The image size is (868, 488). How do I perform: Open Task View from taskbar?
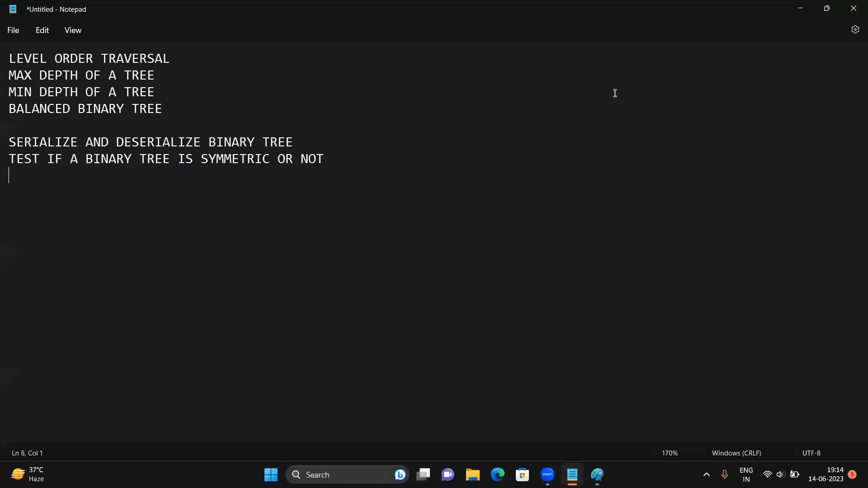tap(423, 474)
